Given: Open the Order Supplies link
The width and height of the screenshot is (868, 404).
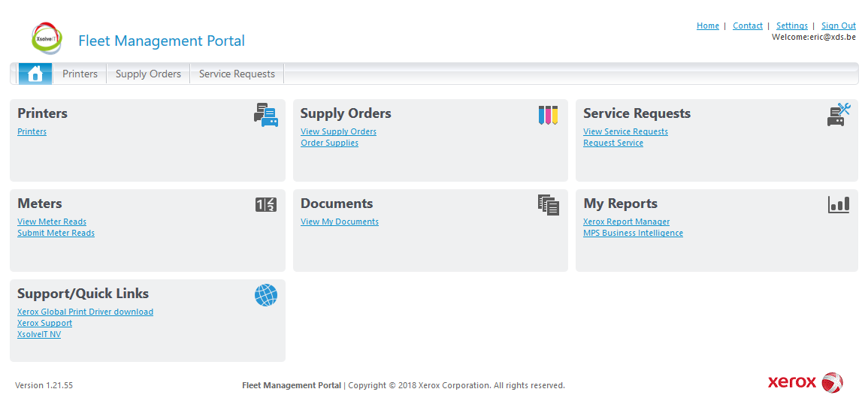Looking at the screenshot, I should tap(329, 143).
